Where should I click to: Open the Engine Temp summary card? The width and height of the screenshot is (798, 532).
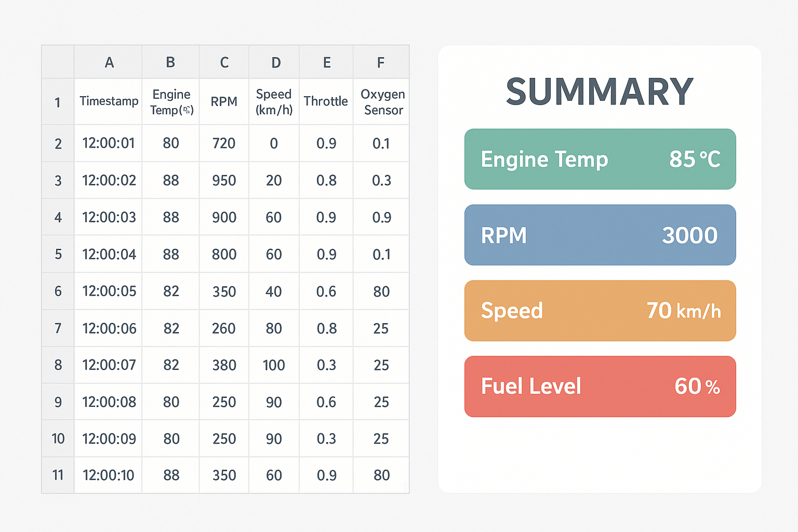click(600, 159)
